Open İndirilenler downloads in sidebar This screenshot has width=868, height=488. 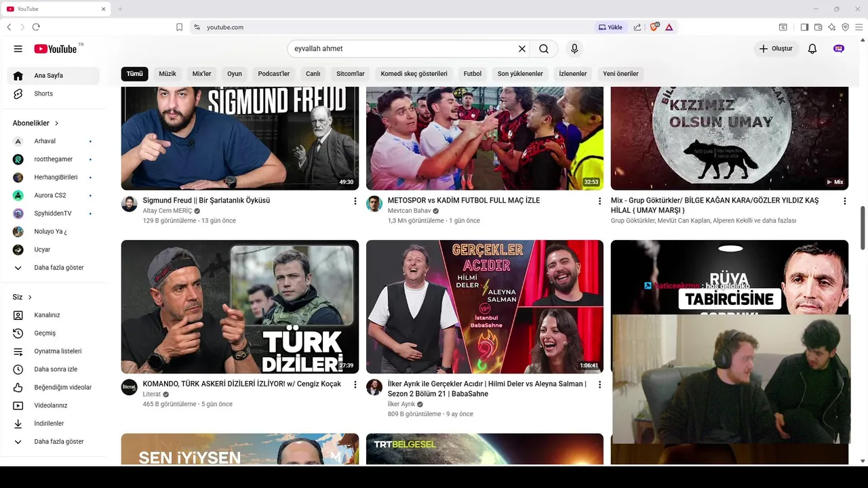pyautogui.click(x=54, y=424)
